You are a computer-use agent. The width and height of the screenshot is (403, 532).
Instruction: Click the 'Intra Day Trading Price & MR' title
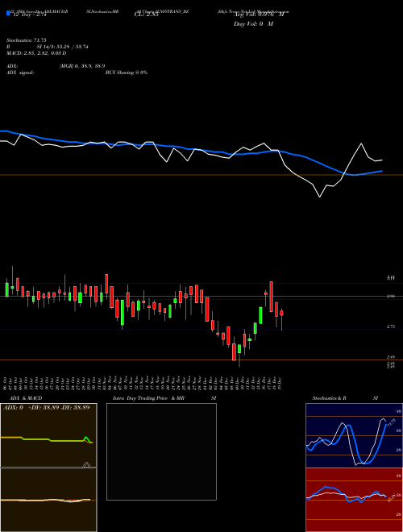148,398
